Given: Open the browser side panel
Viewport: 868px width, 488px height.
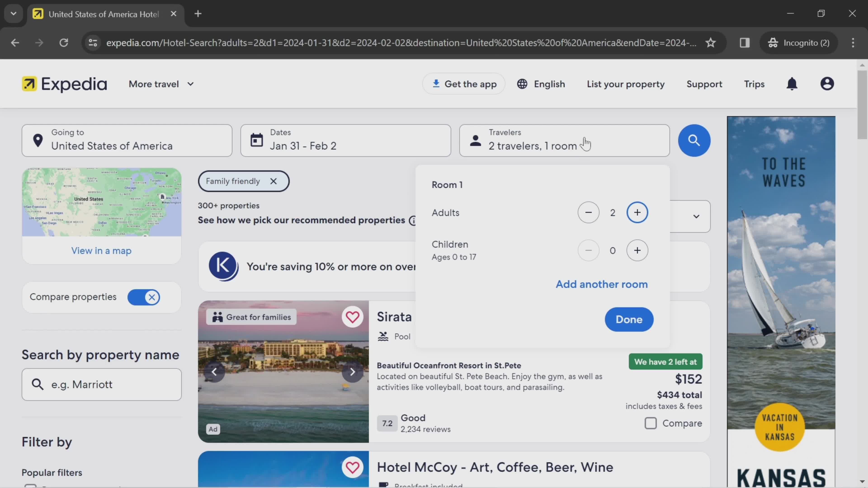Looking at the screenshot, I should pyautogui.click(x=745, y=43).
